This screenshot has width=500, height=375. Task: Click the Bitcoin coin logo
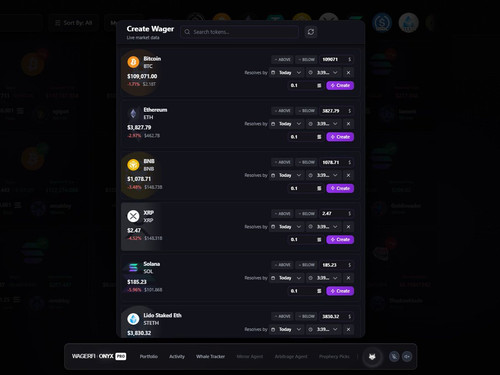(x=133, y=62)
